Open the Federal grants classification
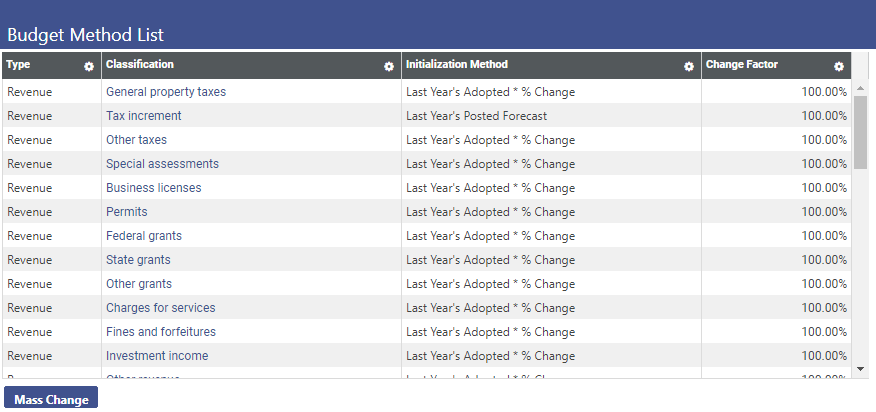 143,236
